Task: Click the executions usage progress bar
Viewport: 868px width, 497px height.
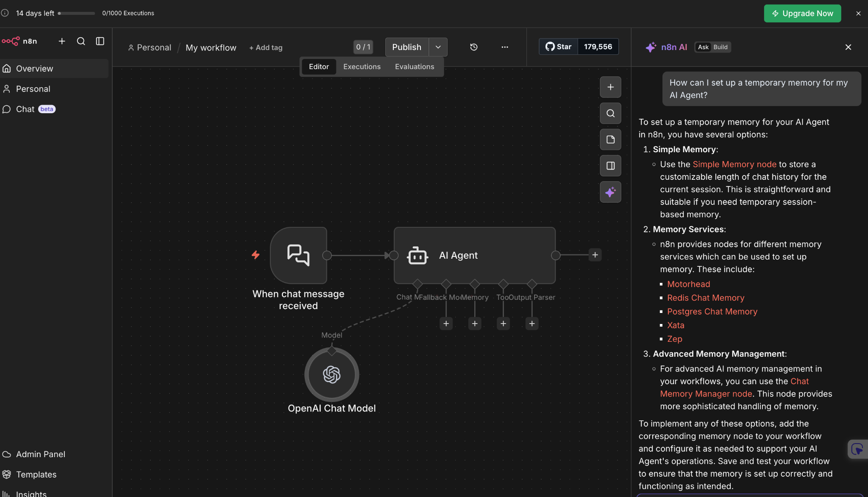Action: click(77, 13)
